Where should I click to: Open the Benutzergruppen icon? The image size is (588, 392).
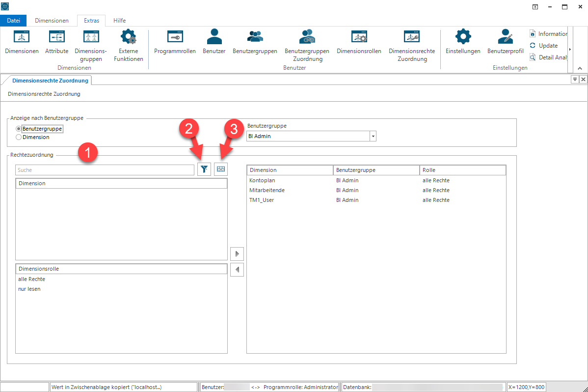[x=255, y=37]
